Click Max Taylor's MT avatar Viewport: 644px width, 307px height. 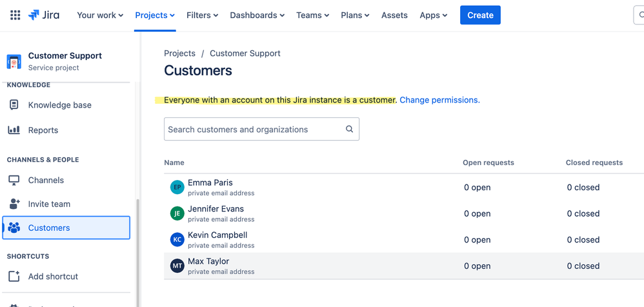point(177,266)
